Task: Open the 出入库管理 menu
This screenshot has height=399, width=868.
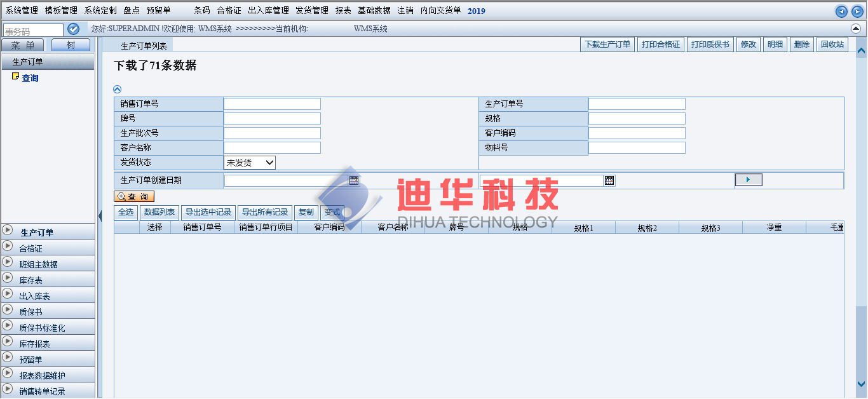Action: point(268,11)
